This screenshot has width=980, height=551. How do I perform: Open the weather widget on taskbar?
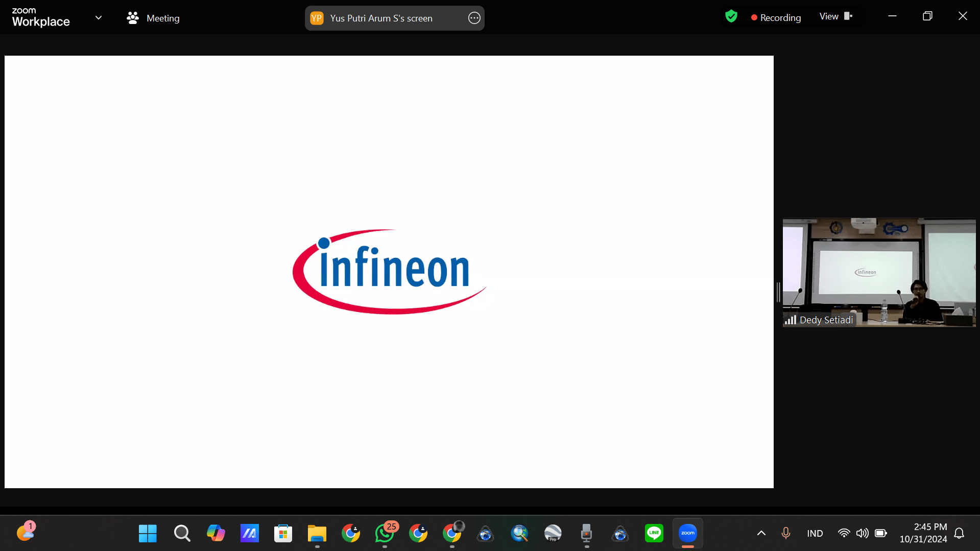pos(26,532)
